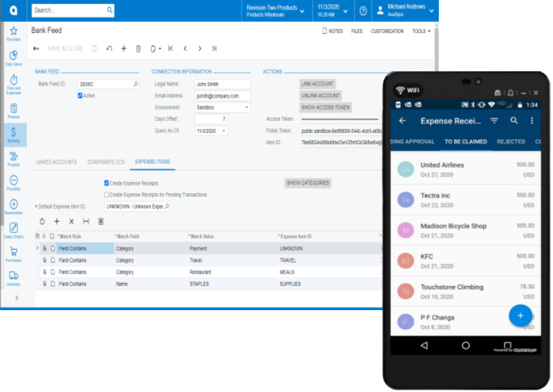Click the delete trash icon in toolbar
The image size is (553, 392).
point(138,49)
